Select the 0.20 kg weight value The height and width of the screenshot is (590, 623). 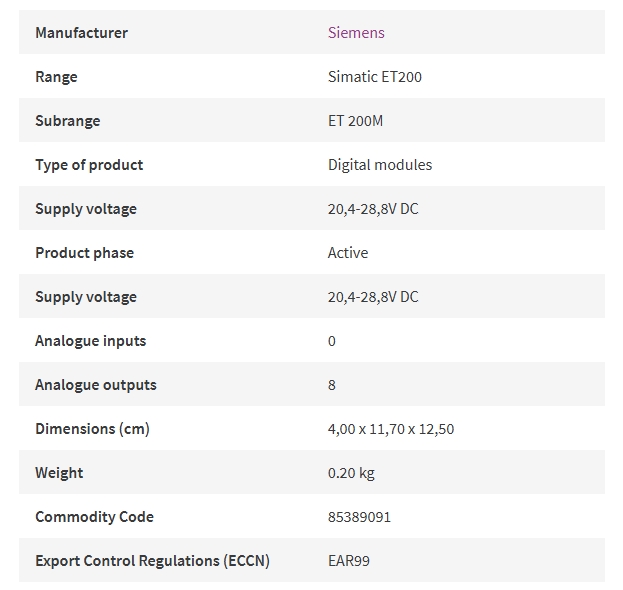coord(351,473)
